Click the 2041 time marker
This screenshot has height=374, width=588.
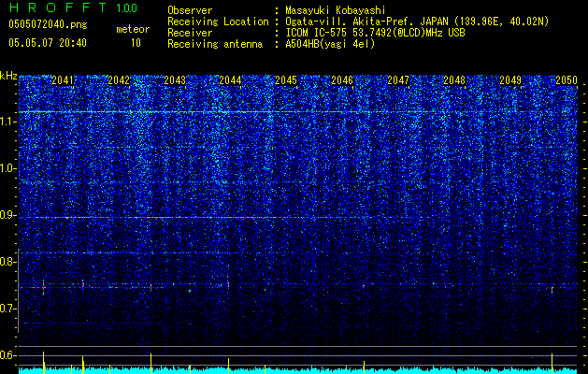pyautogui.click(x=63, y=80)
